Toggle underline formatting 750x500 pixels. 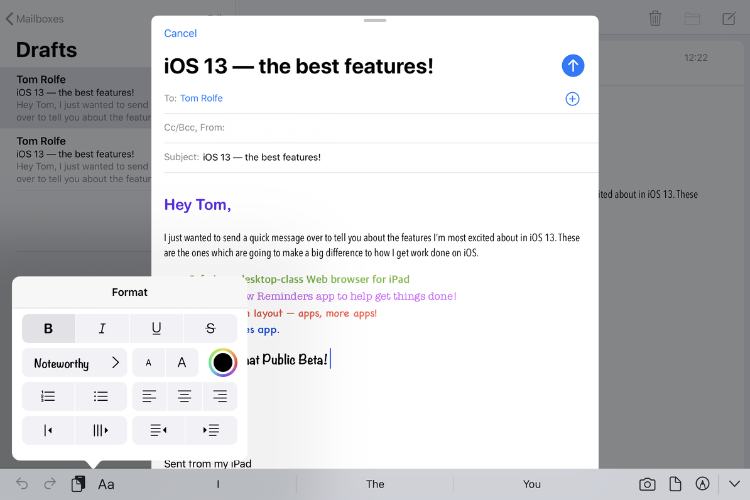156,328
